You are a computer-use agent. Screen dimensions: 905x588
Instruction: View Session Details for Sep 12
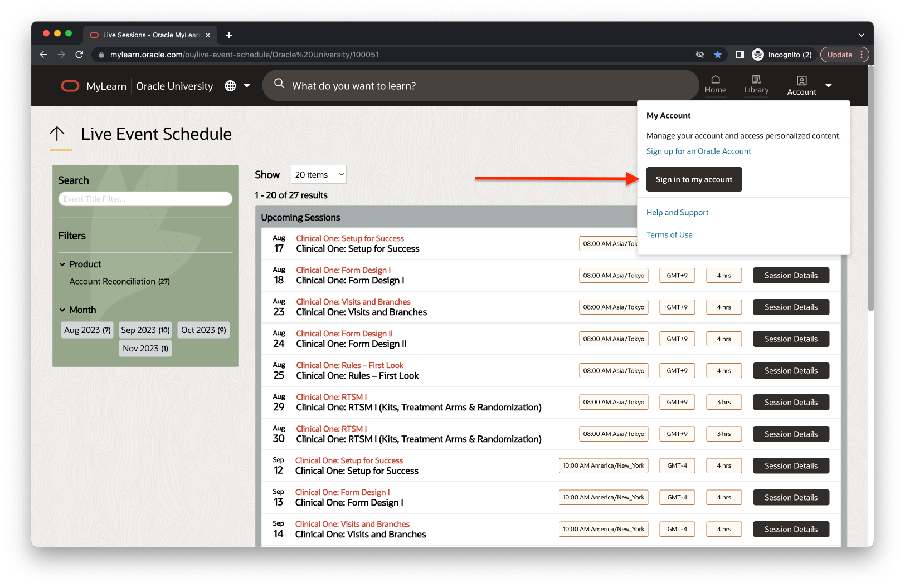791,466
